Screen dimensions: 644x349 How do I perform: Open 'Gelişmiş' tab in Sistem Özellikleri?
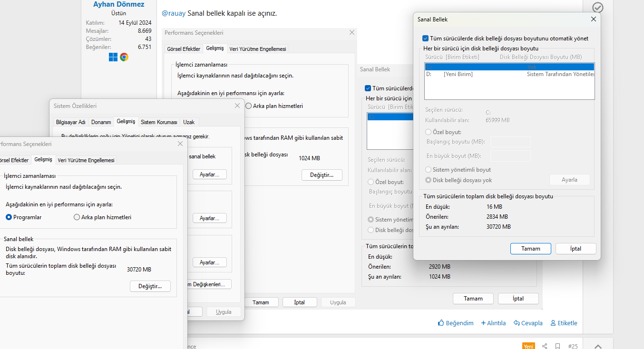click(126, 122)
